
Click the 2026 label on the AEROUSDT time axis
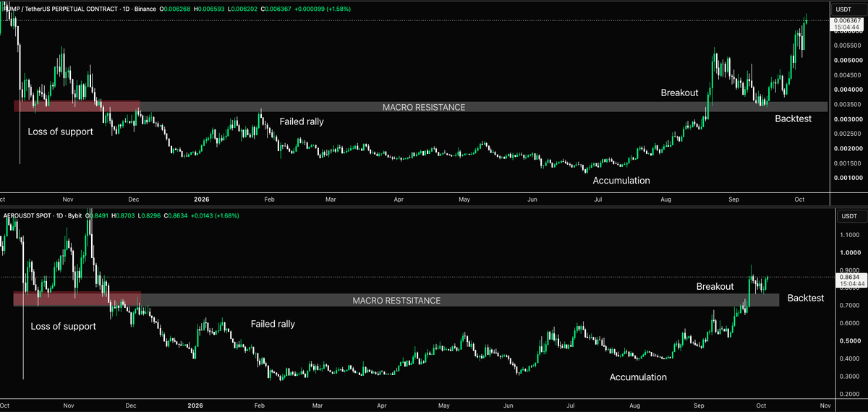click(197, 405)
